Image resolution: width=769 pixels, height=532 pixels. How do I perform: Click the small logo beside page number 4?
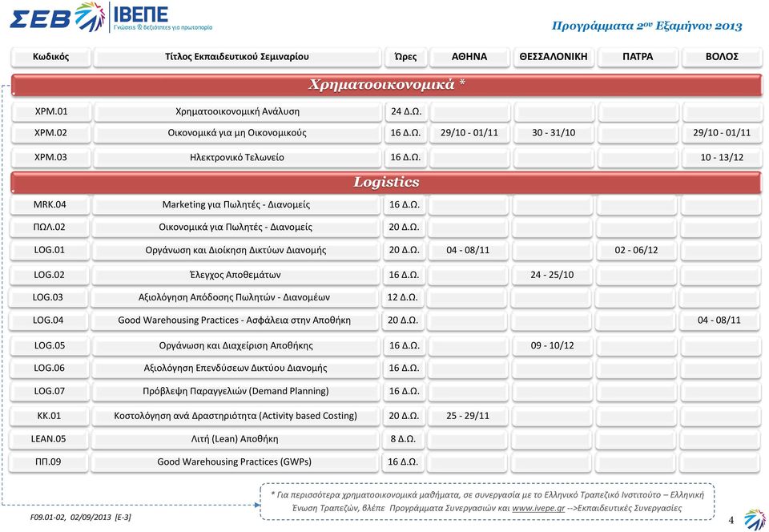tap(754, 520)
